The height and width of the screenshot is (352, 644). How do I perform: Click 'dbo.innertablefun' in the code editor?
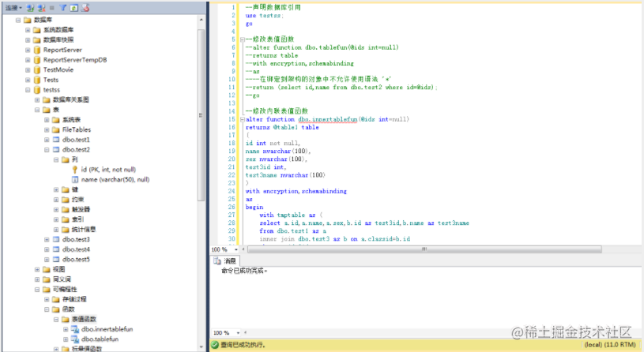(328, 119)
